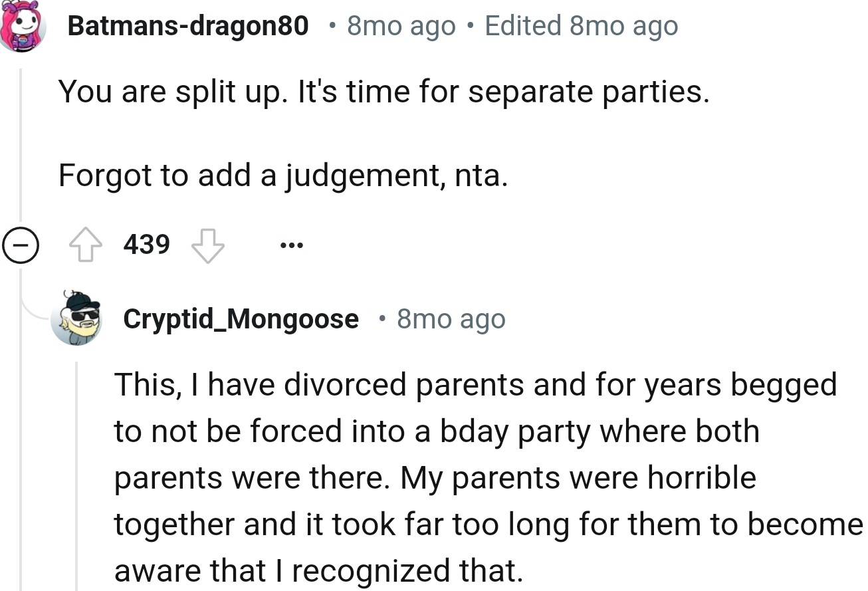Collapse the Batmans-dragon80 comment thread
The width and height of the screenshot is (868, 591).
click(x=17, y=245)
